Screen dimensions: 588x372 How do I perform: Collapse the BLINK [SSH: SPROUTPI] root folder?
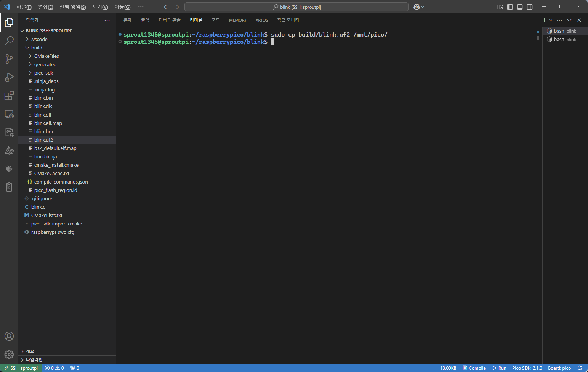[67, 31]
